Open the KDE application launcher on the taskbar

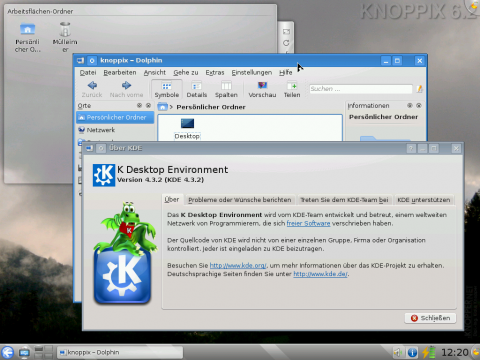click(x=7, y=352)
